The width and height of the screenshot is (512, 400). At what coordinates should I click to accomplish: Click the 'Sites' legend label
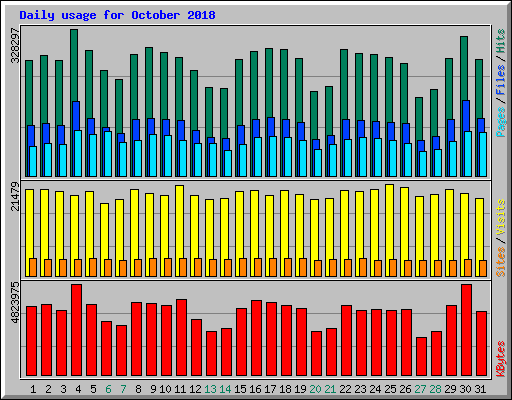(500, 262)
